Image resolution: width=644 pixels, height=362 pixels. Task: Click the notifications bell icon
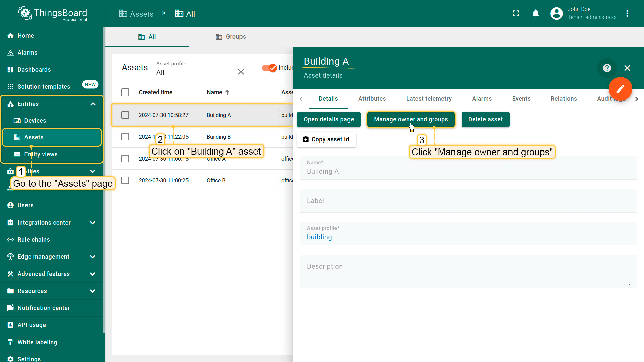tap(536, 13)
